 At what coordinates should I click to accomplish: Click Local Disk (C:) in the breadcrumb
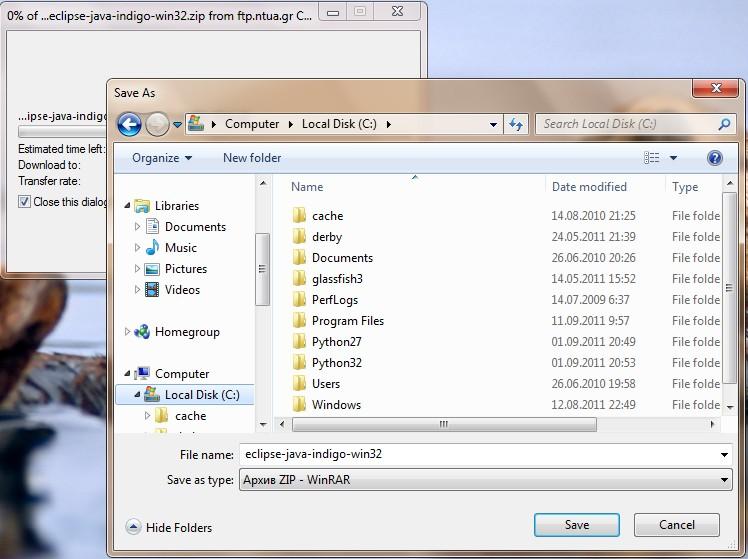pos(339,124)
